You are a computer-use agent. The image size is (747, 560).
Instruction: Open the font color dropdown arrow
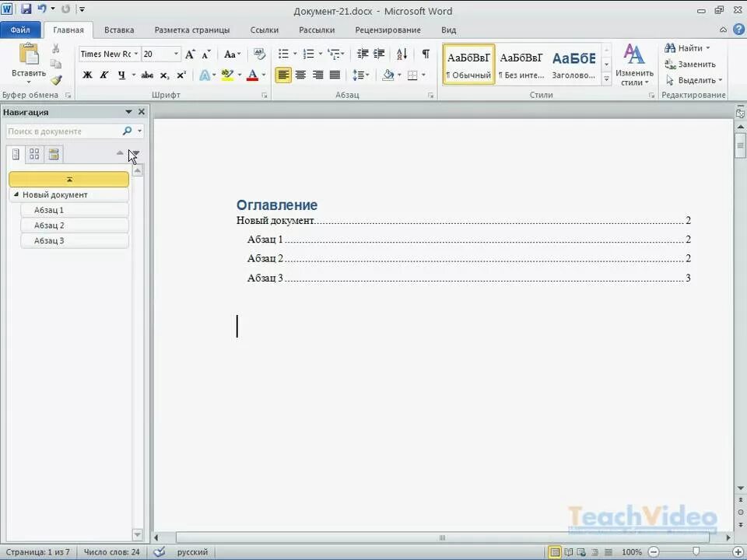[x=264, y=75]
